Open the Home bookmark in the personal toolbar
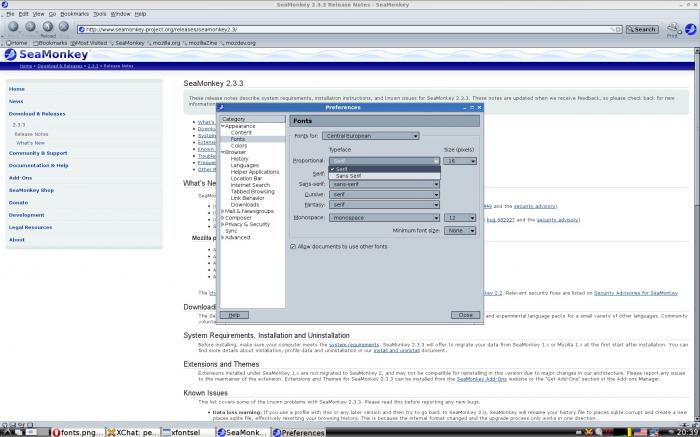 [x=17, y=43]
